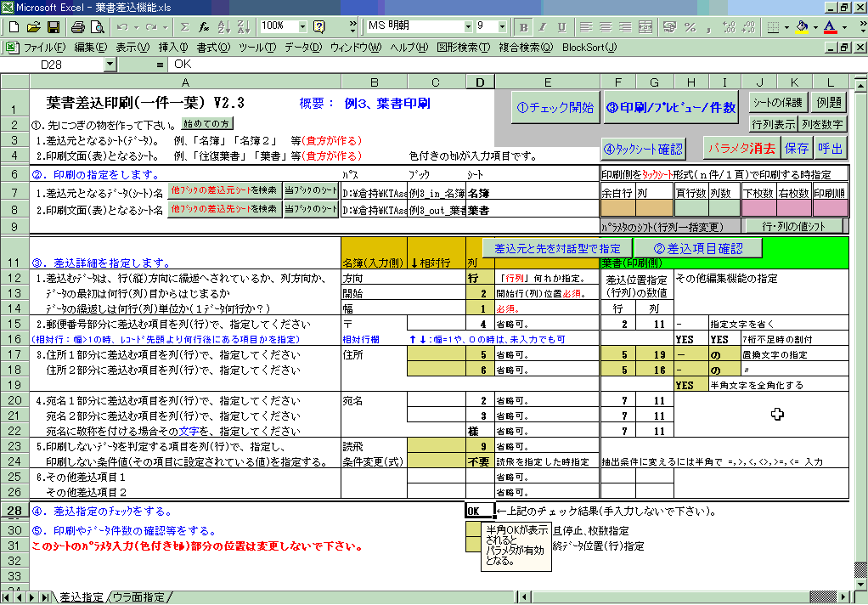Expand the Redo history dropdown
The height and width of the screenshot is (605, 868).
[165, 26]
